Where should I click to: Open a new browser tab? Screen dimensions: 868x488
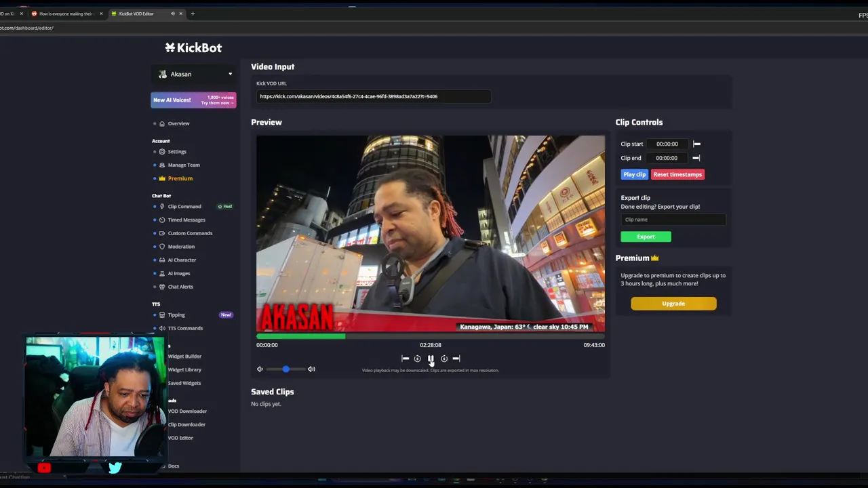point(193,14)
